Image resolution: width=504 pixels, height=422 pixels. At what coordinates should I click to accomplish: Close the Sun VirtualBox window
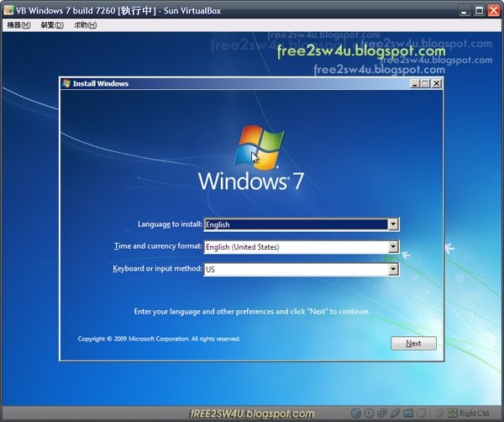494,11
